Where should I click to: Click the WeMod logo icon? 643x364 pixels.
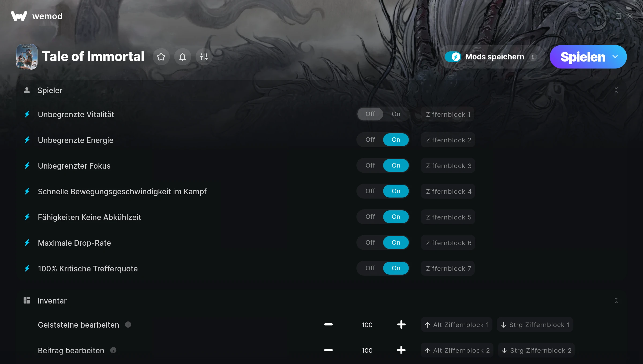coord(19,16)
